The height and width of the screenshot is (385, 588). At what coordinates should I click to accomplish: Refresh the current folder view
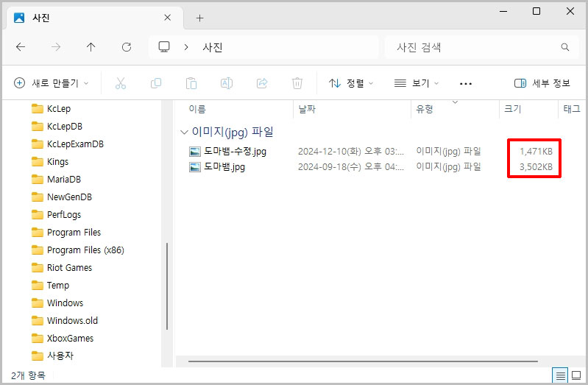[x=127, y=47]
